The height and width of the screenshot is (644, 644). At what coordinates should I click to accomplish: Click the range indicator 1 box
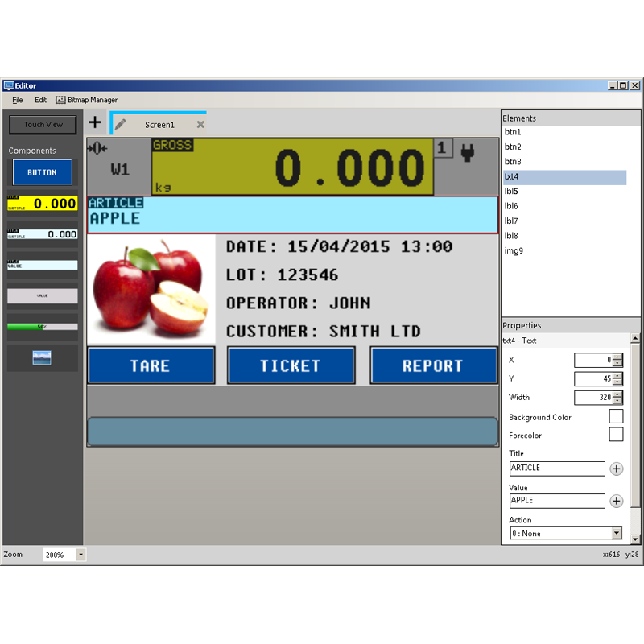pyautogui.click(x=442, y=148)
